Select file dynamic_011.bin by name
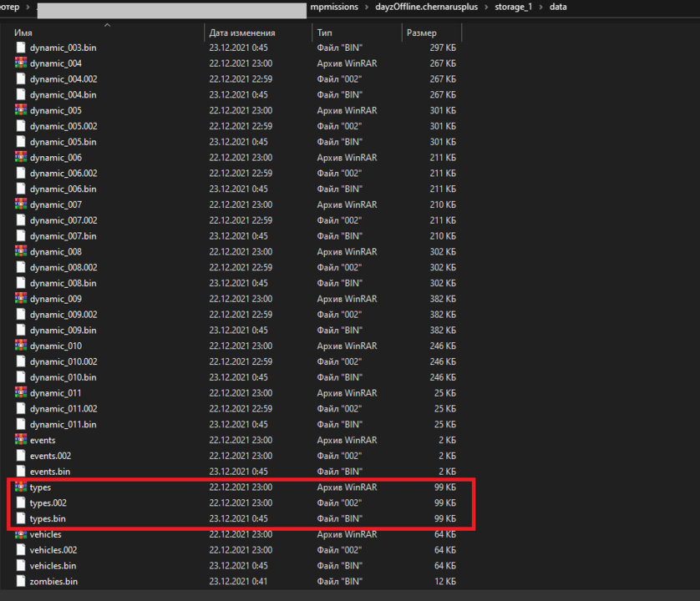Viewport: 700px width, 601px height. (x=63, y=424)
